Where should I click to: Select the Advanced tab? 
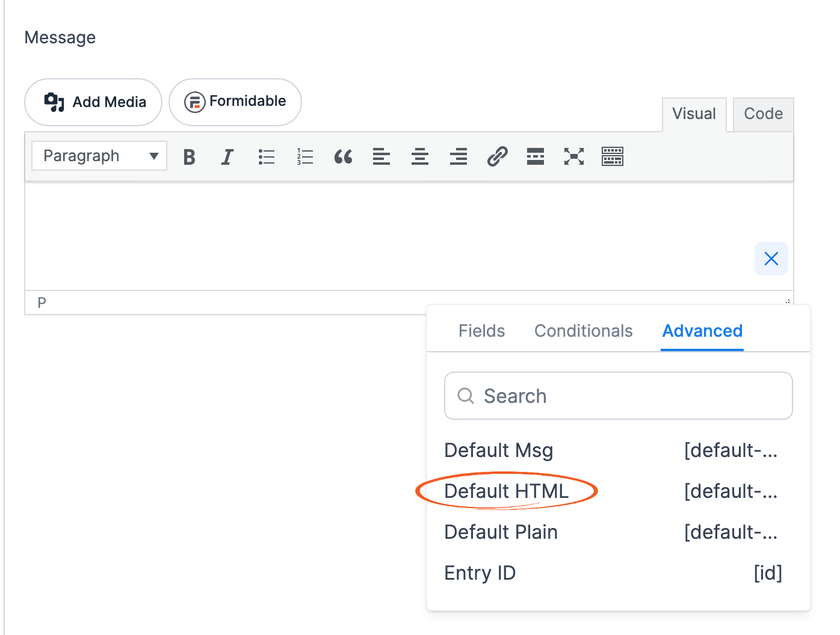point(702,331)
